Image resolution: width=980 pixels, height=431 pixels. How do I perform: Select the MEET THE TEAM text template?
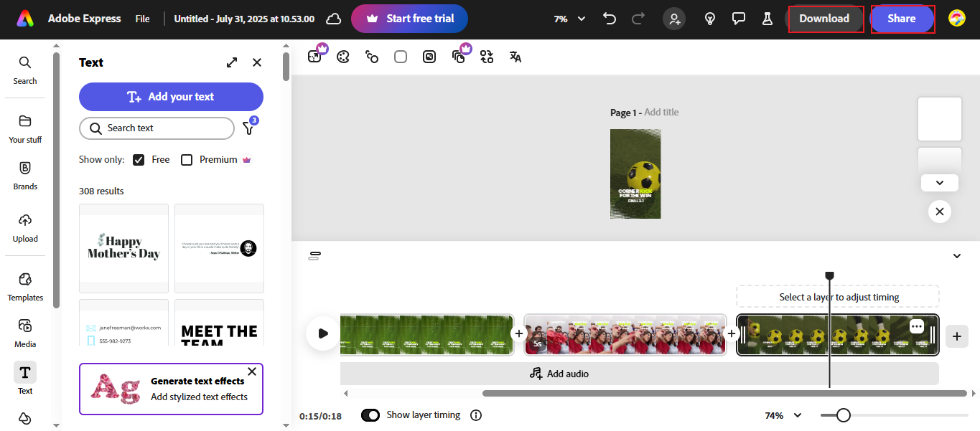(x=219, y=323)
